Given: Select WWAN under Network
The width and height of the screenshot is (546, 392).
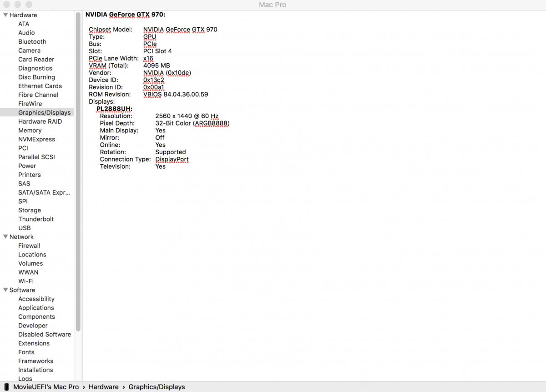Looking at the screenshot, I should click(x=28, y=272).
